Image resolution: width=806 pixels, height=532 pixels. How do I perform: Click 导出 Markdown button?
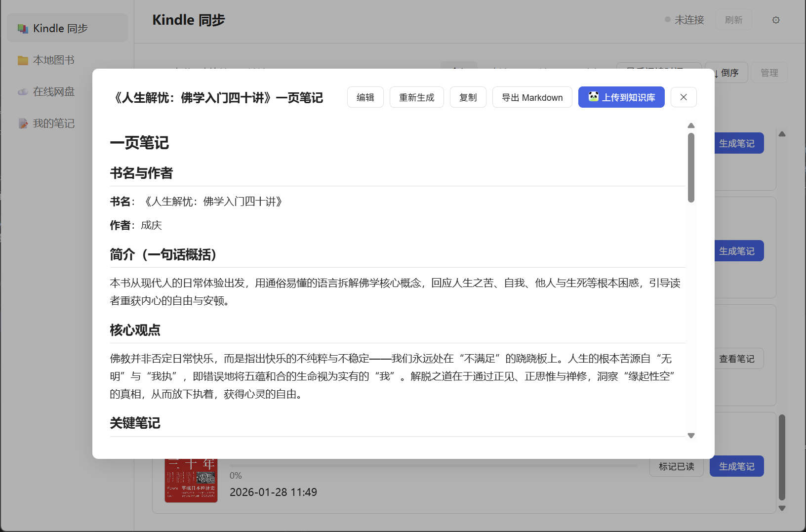click(532, 97)
